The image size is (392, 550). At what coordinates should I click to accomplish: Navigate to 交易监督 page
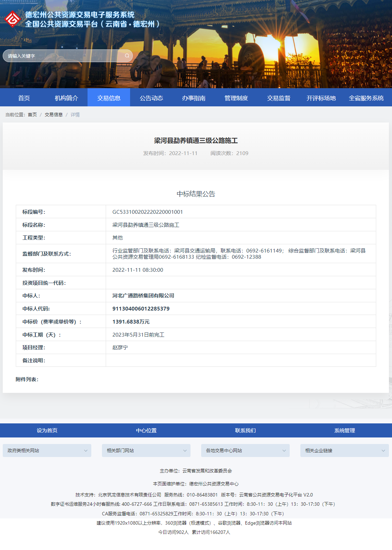pos(279,98)
